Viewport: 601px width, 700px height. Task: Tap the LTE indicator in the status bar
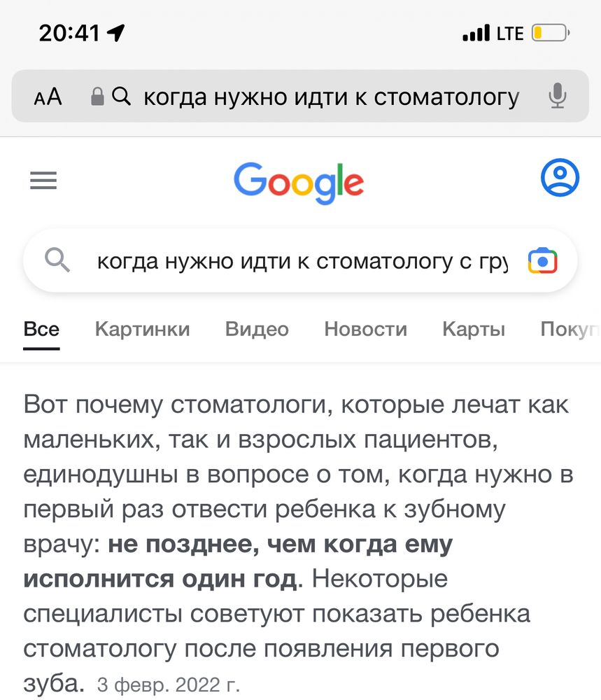pyautogui.click(x=510, y=31)
